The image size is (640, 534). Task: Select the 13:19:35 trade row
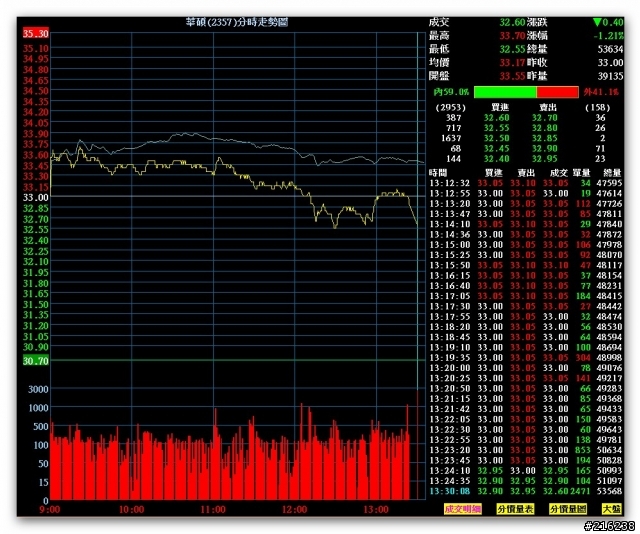pyautogui.click(x=526, y=358)
